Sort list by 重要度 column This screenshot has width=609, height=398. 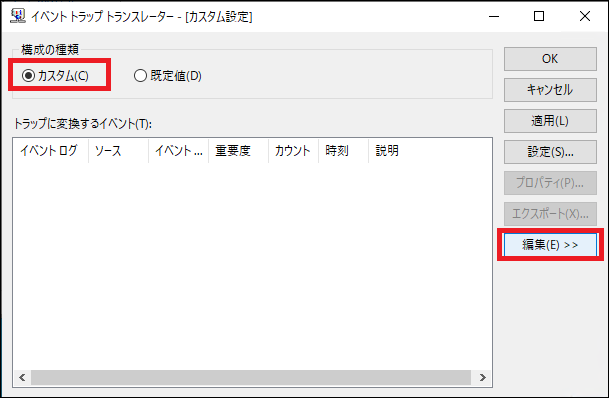238,150
